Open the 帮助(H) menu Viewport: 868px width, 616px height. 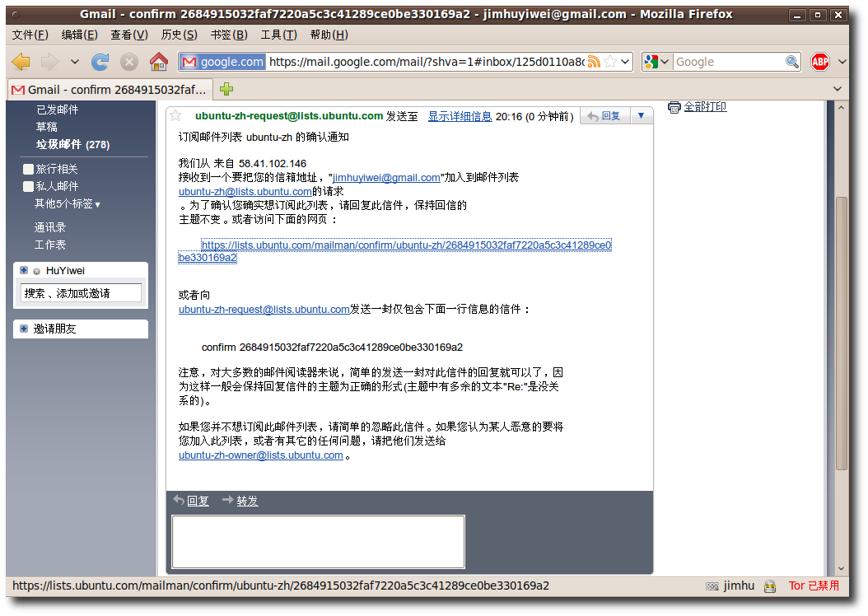click(x=329, y=35)
